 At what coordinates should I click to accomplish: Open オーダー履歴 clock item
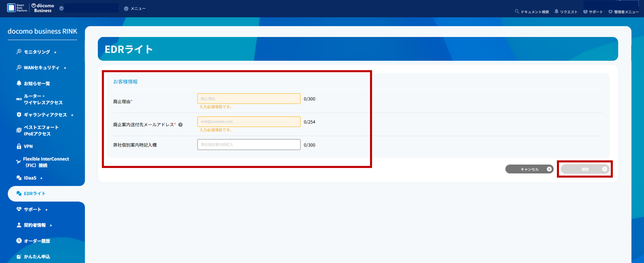pyautogui.click(x=19, y=241)
